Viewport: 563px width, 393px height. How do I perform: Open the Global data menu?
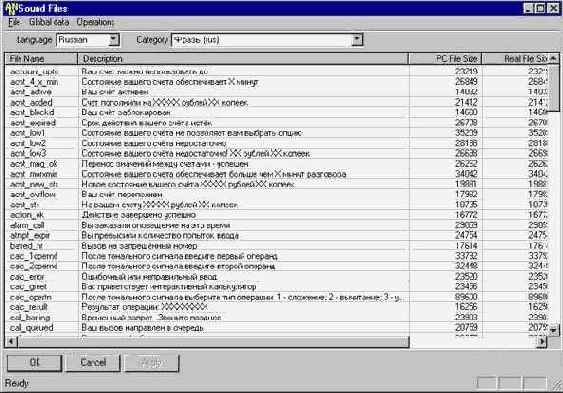coord(49,22)
